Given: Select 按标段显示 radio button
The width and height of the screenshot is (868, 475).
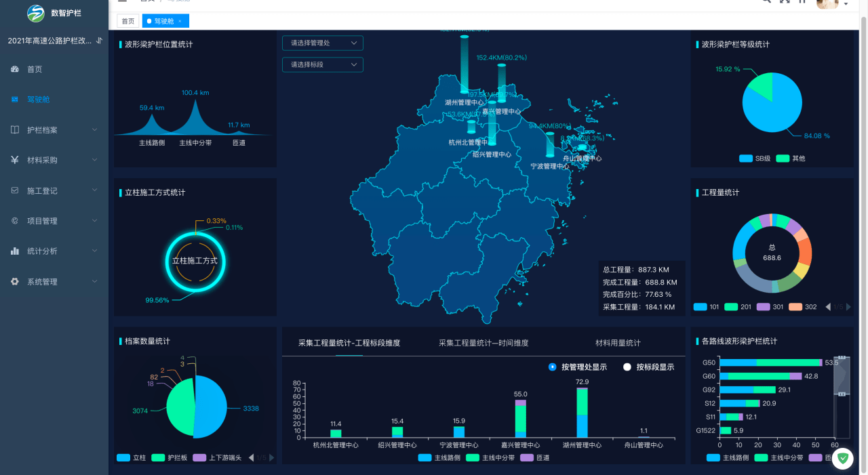Looking at the screenshot, I should (627, 367).
